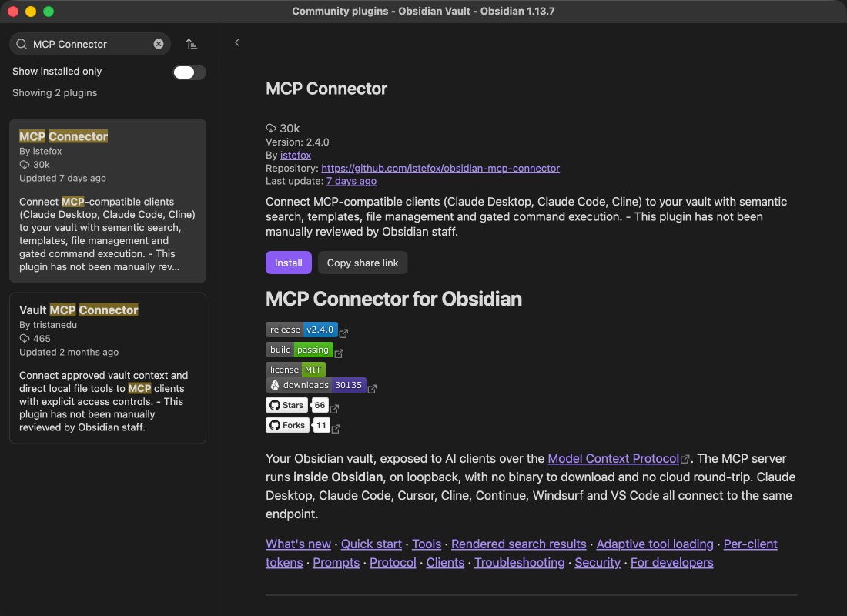Click the Forks count 11

click(x=321, y=425)
